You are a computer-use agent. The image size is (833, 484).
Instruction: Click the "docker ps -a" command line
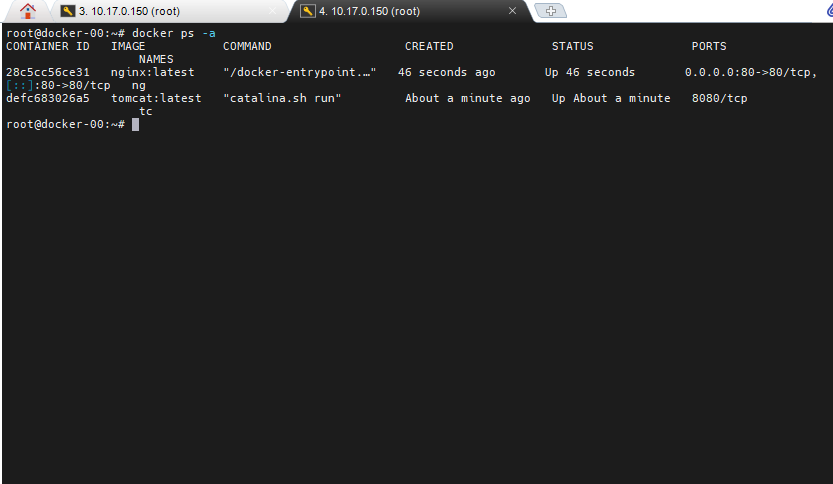pyautogui.click(x=174, y=33)
